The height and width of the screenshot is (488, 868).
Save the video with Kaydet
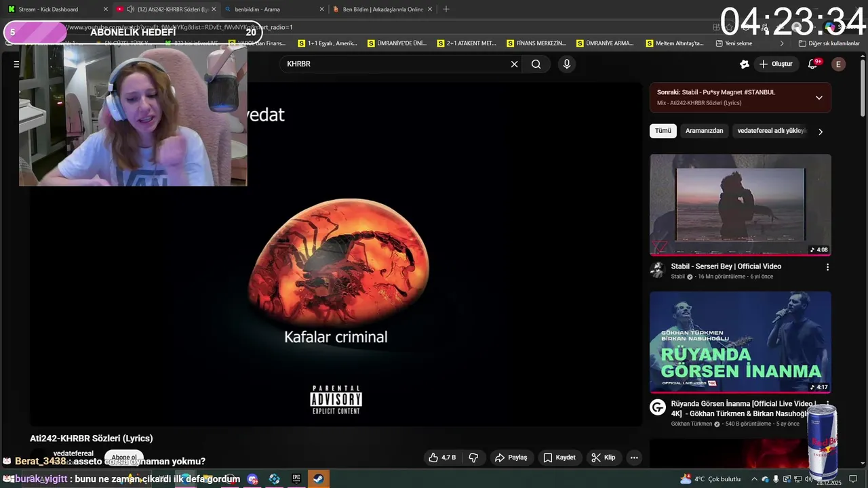coord(559,457)
